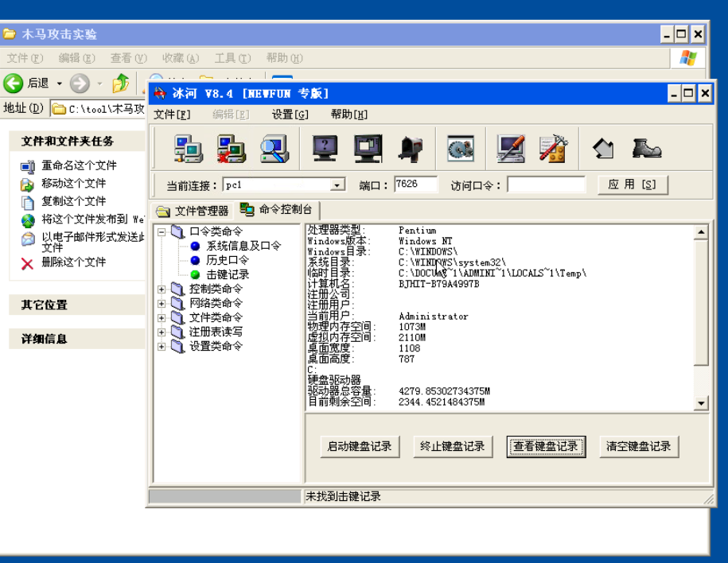Image resolution: width=728 pixels, height=563 pixels.
Task: Click the 端口 7626 input field
Action: click(415, 184)
